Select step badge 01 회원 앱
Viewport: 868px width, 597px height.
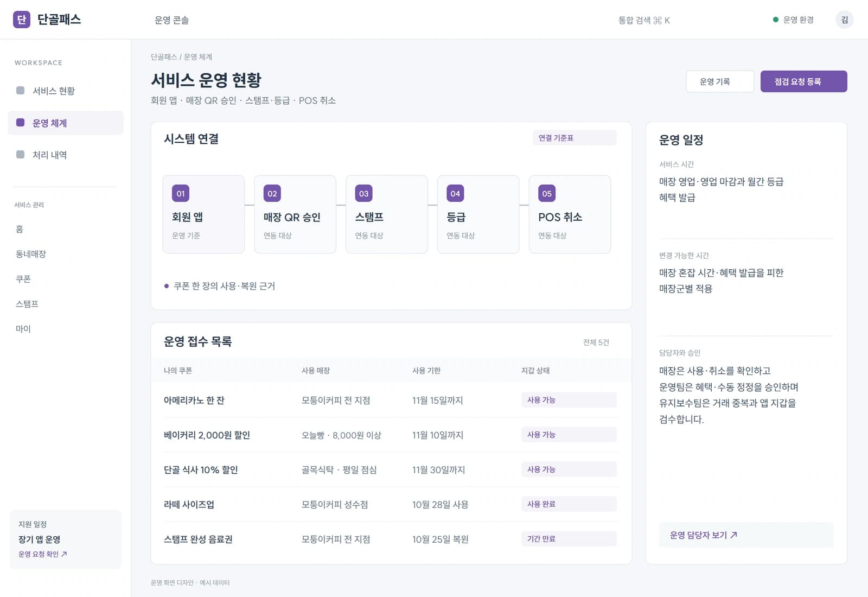coord(181,194)
